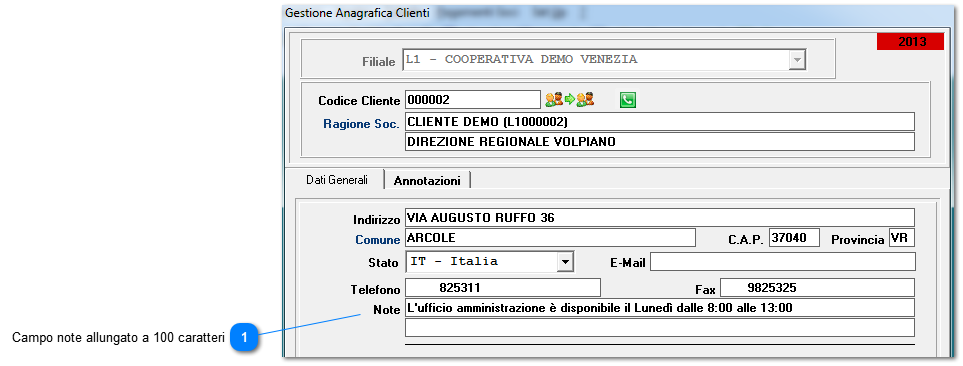The width and height of the screenshot is (963, 366).
Task: Click the Ragione Soc. blue label
Action: [362, 123]
